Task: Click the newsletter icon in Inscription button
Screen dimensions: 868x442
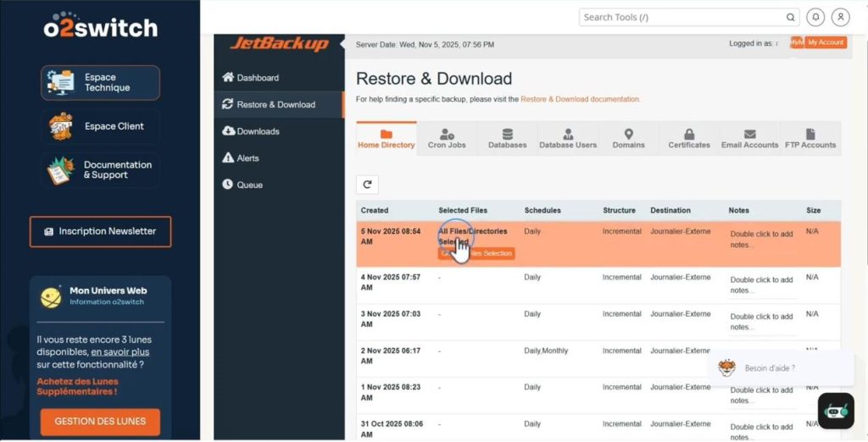Action: tap(48, 232)
